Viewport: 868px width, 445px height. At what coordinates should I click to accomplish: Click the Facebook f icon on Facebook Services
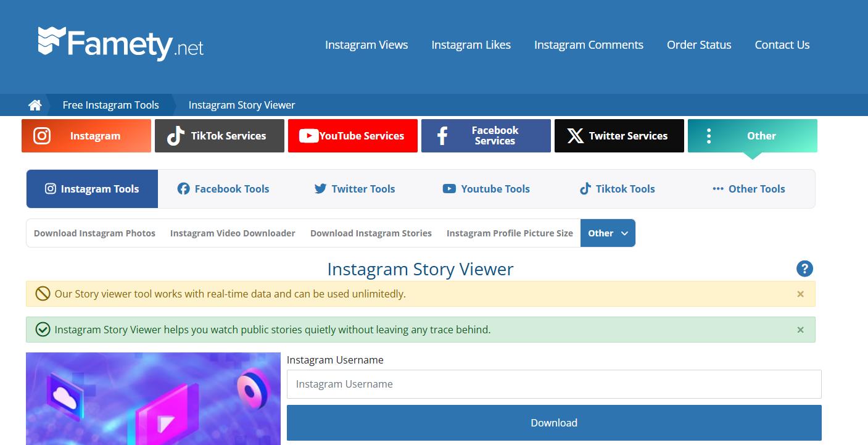(x=443, y=135)
